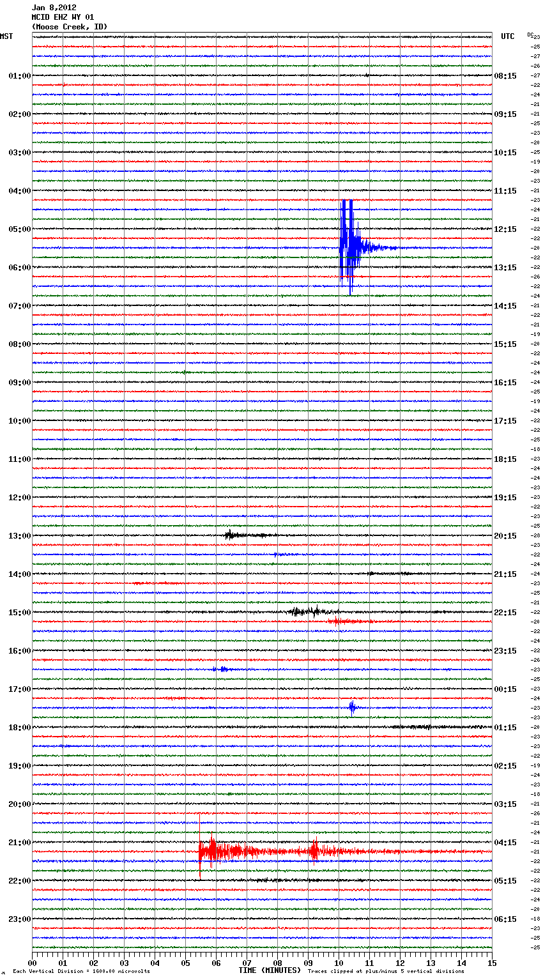Select the '02:00' MST time label
543x980 pixels.
[x=19, y=114]
